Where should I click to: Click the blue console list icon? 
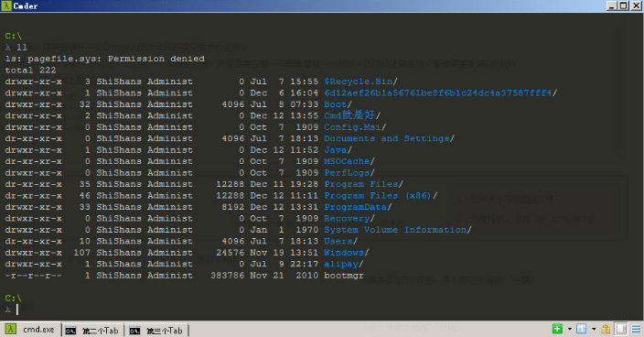pos(581,329)
